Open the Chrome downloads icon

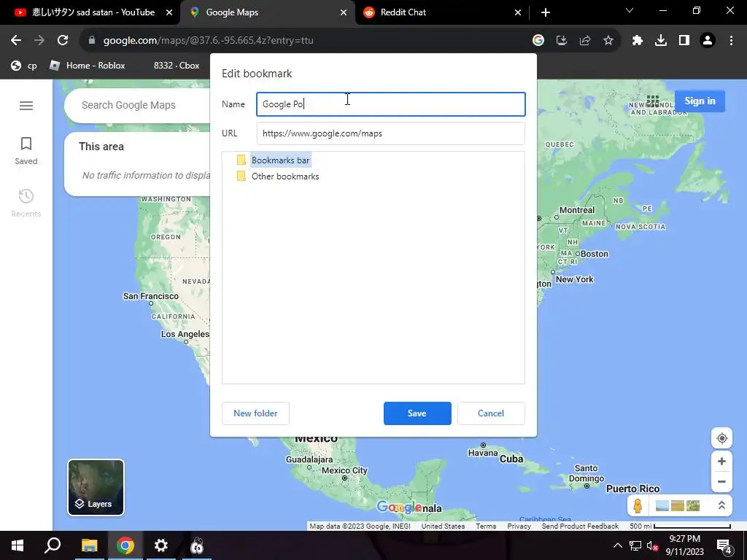click(661, 41)
